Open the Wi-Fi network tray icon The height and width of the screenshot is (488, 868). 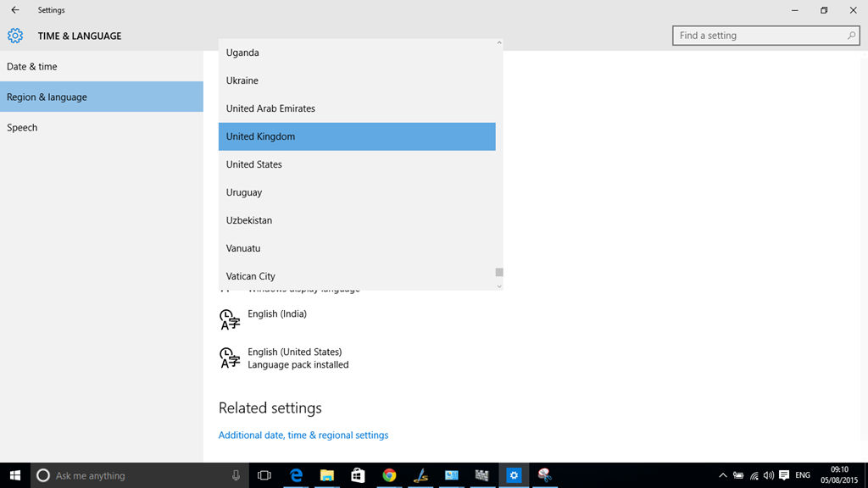pos(754,475)
